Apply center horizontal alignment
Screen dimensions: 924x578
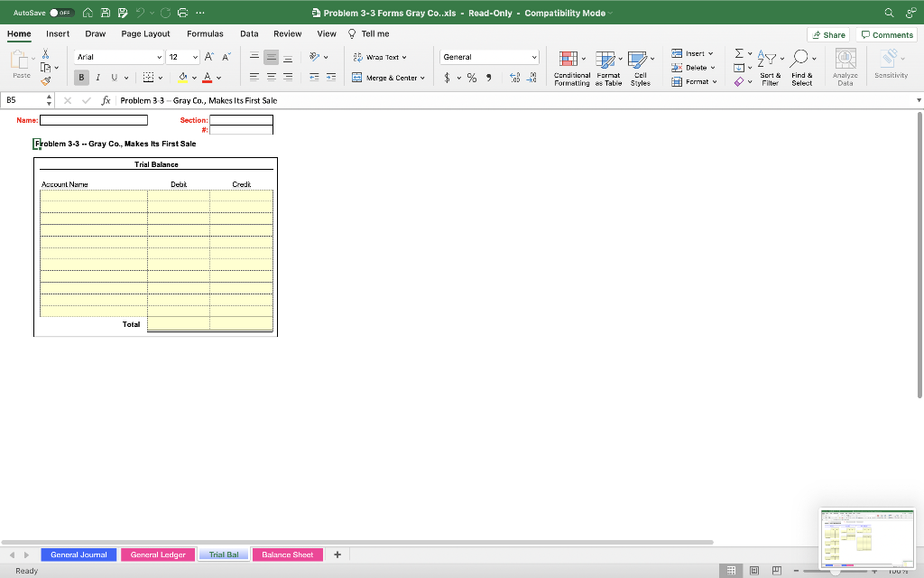click(271, 78)
